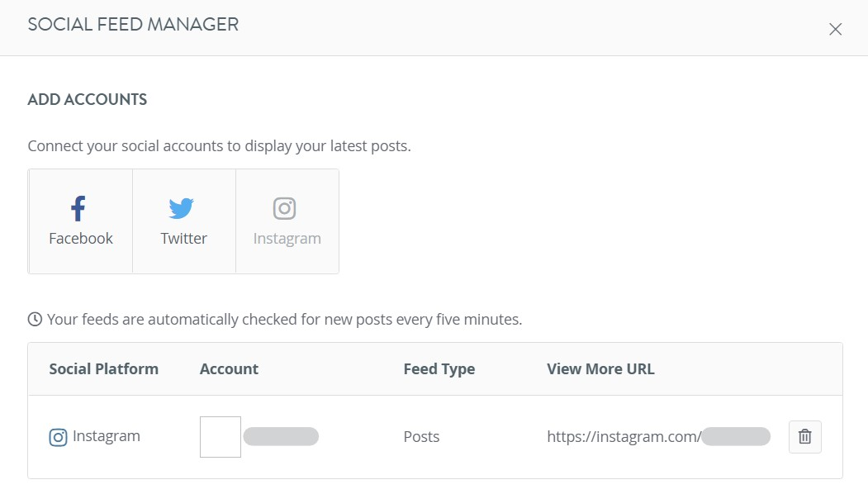
Task: Click the Feed Type column header
Action: pos(439,369)
